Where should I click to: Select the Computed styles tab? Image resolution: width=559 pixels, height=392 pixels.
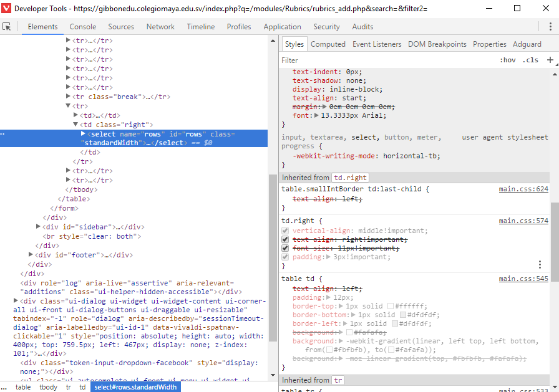[328, 44]
